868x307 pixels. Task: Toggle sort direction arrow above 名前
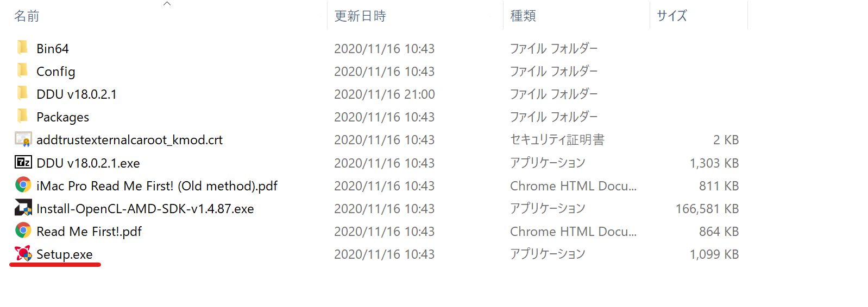(167, 4)
